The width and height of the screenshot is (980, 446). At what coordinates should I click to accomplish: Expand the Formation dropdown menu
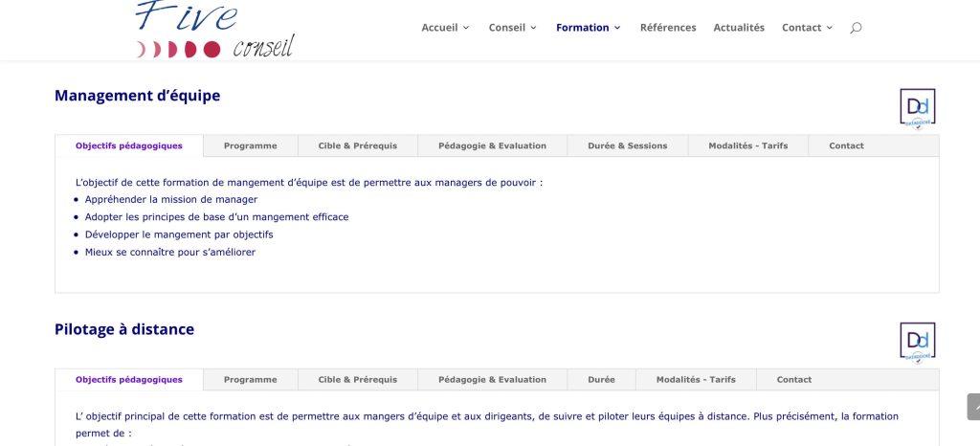(588, 28)
